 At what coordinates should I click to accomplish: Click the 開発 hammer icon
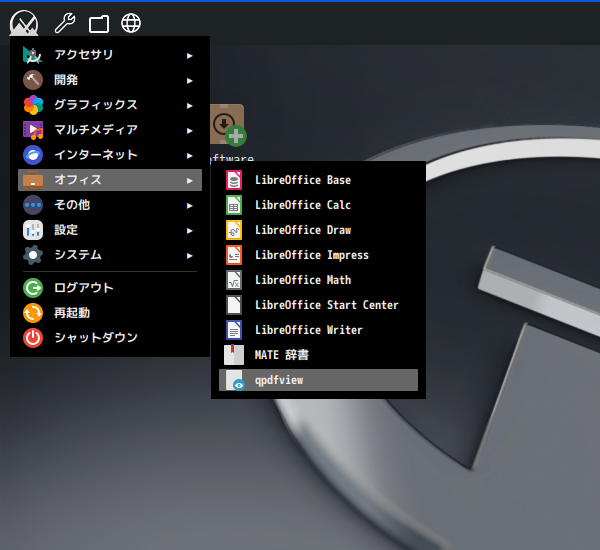pos(33,80)
